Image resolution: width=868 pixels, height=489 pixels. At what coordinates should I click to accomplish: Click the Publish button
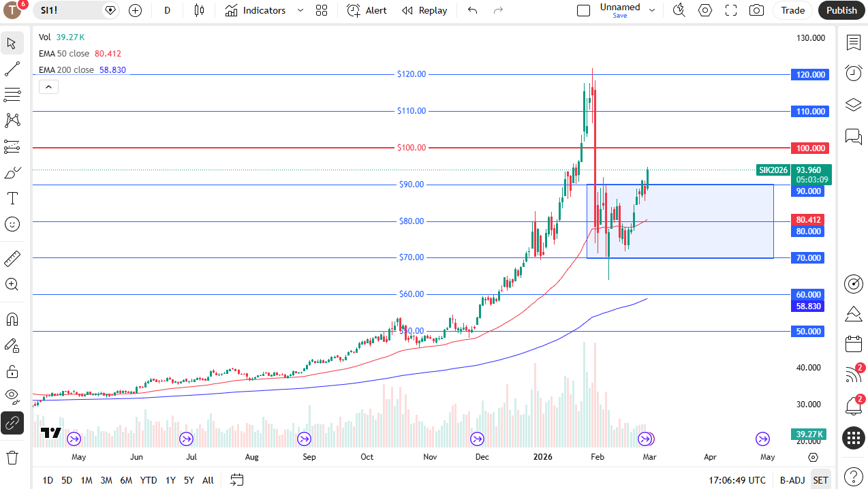[x=841, y=10]
